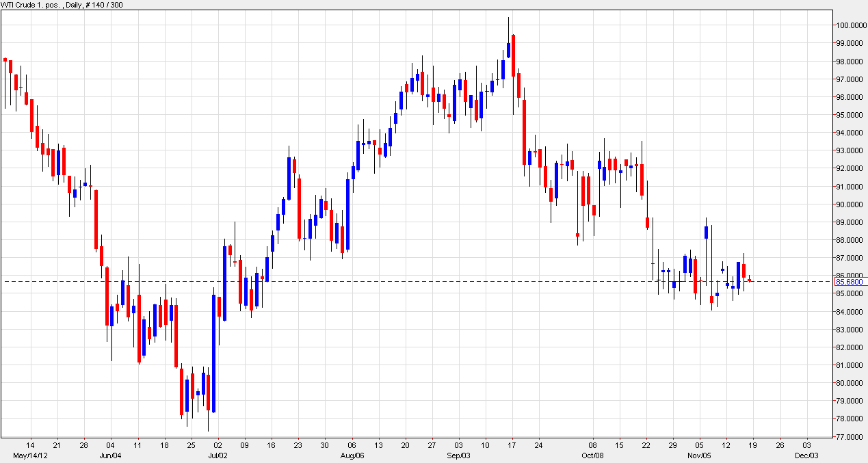Select day label 26 on the time axis
Screen dimensions: 868x463
pos(780,444)
